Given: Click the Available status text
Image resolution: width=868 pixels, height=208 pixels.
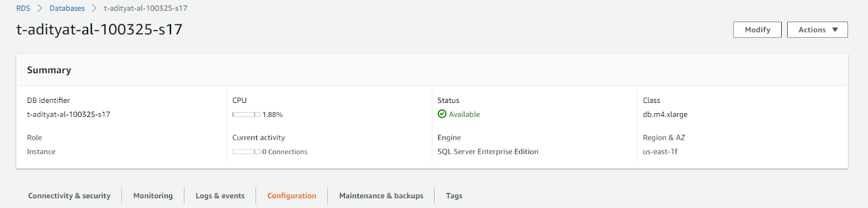Looking at the screenshot, I should pos(464,114).
